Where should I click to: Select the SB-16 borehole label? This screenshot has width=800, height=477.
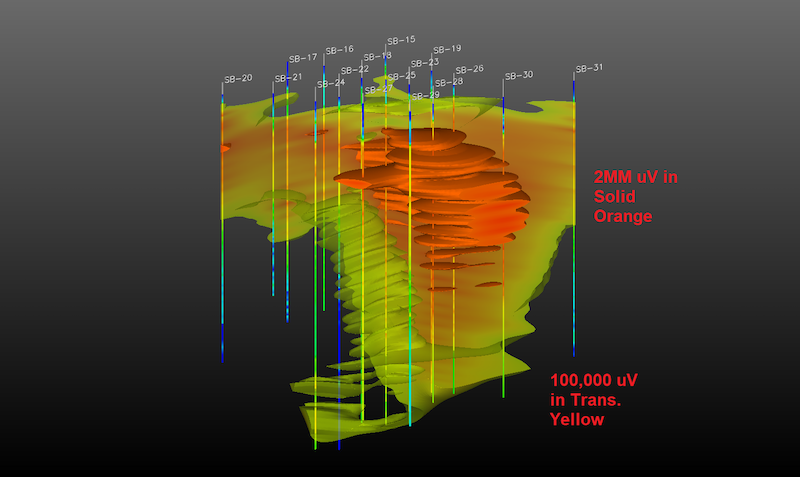point(339,49)
